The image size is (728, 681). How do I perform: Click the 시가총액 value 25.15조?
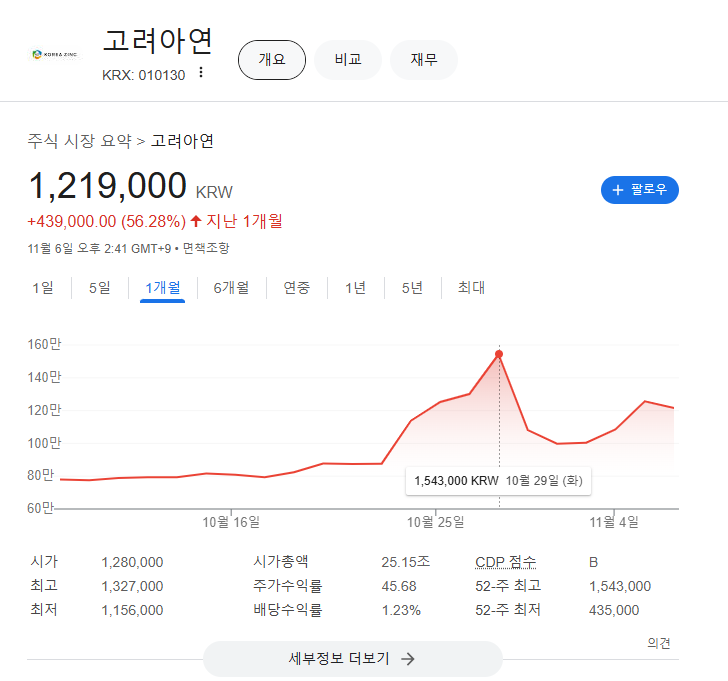tap(406, 562)
